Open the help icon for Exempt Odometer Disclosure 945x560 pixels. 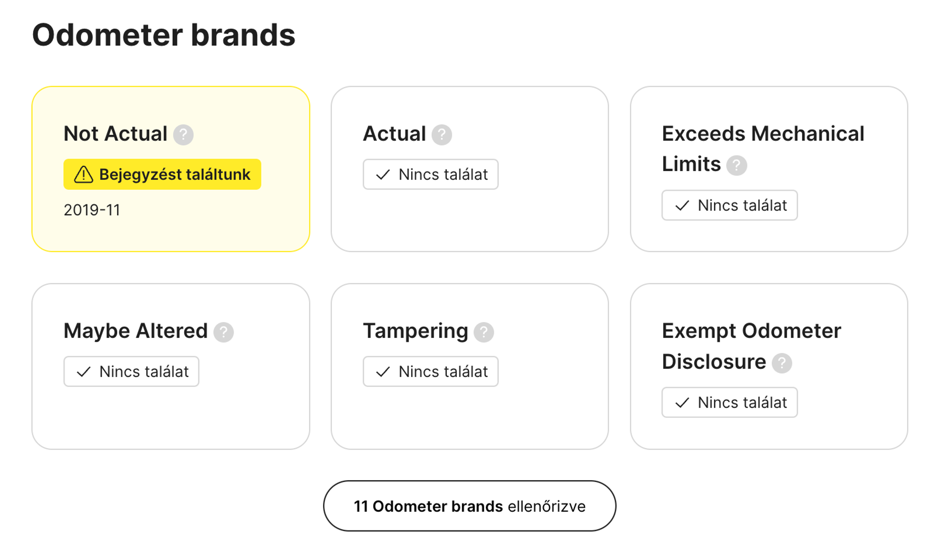coord(782,363)
